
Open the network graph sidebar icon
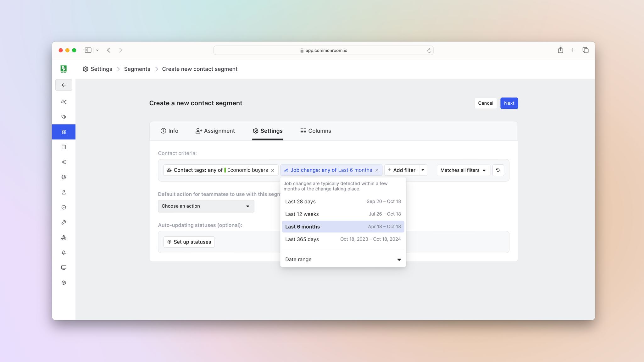[x=64, y=102]
